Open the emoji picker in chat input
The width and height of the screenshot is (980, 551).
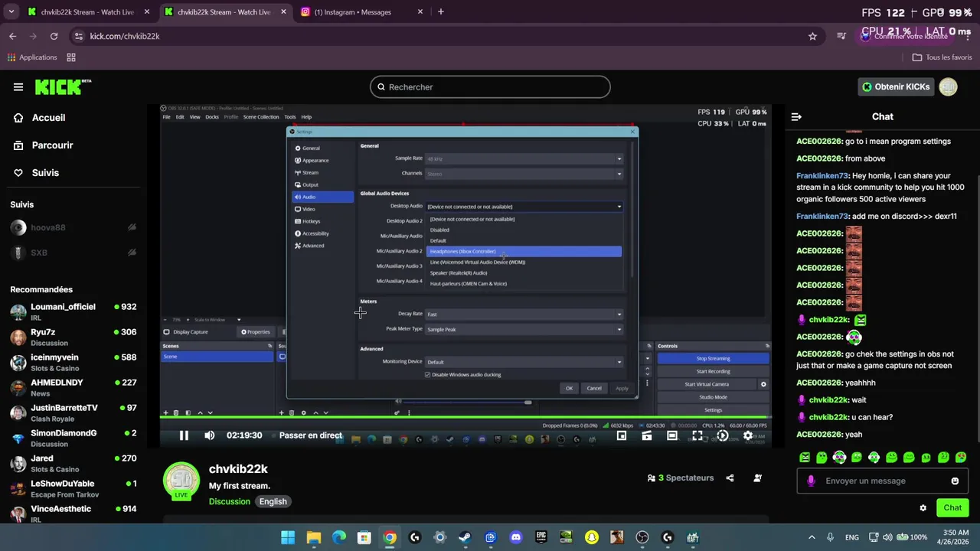[x=955, y=481]
